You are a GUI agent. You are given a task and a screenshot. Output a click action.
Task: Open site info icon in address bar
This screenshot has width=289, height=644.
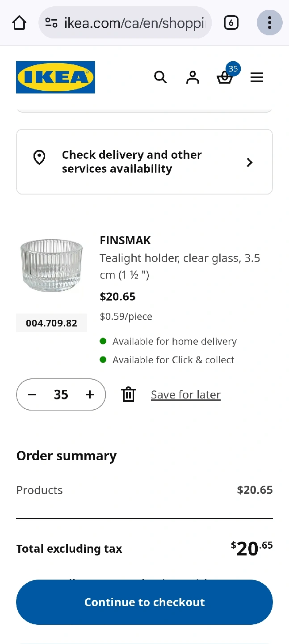coord(51,23)
